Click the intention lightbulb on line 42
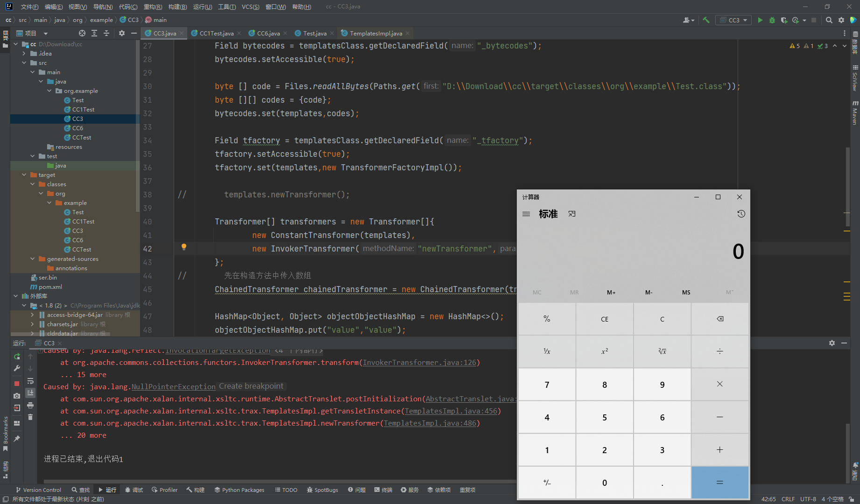This screenshot has width=860, height=504. (x=184, y=247)
